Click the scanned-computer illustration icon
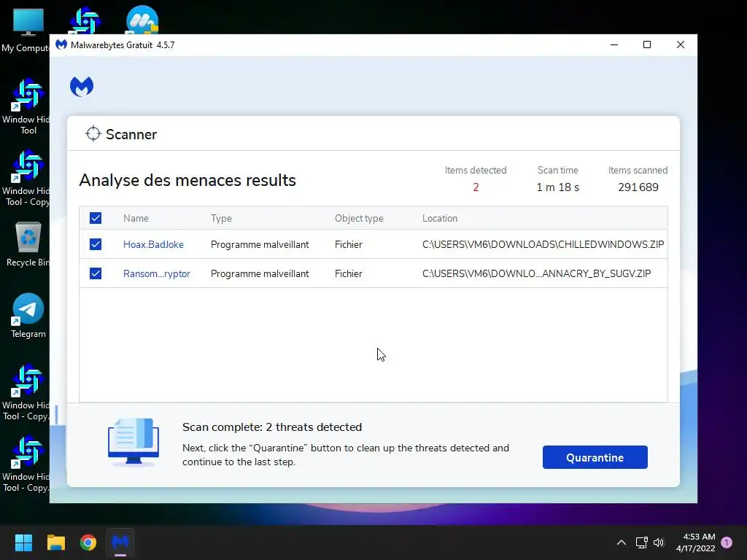747x560 pixels. click(x=133, y=443)
